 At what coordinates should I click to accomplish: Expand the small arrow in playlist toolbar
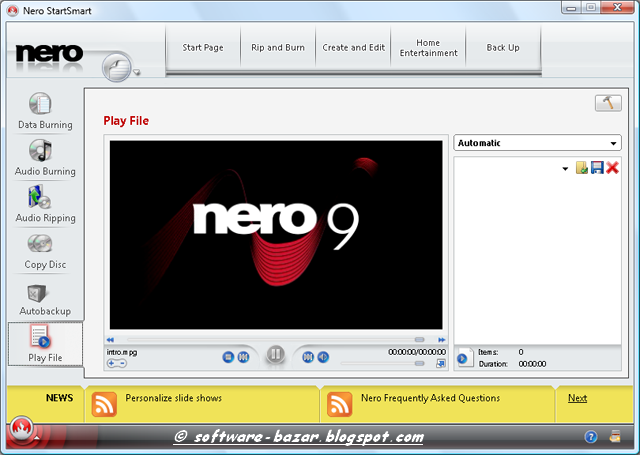(x=565, y=169)
